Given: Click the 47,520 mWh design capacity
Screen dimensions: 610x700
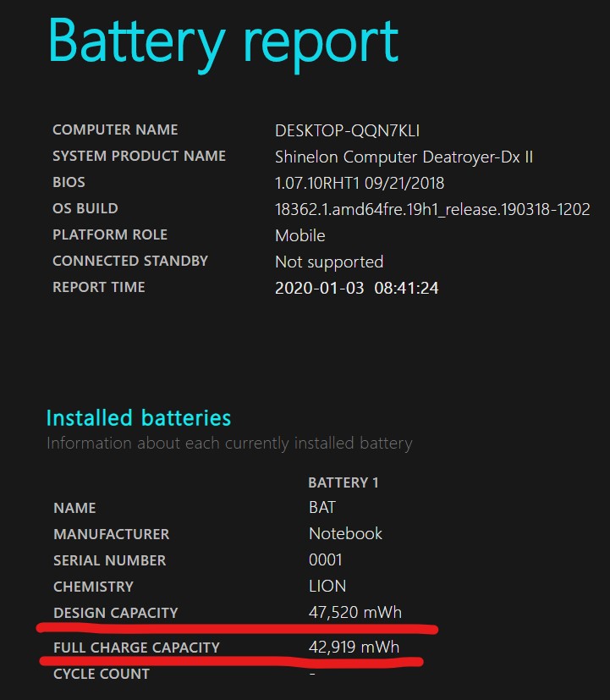Looking at the screenshot, I should (354, 613).
